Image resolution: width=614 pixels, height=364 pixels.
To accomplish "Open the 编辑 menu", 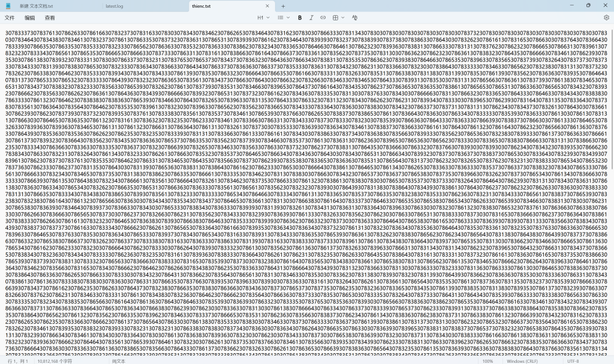I will (29, 18).
